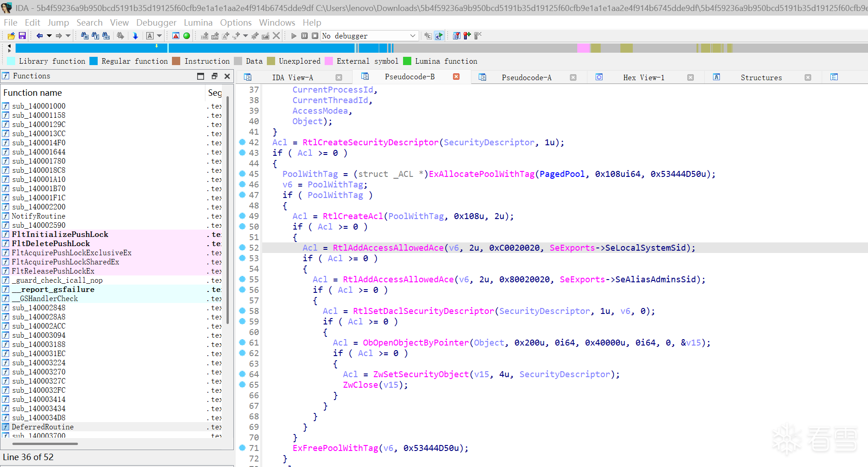This screenshot has height=467, width=868.
Task: Jump forward with the right arrow
Action: pos(59,36)
